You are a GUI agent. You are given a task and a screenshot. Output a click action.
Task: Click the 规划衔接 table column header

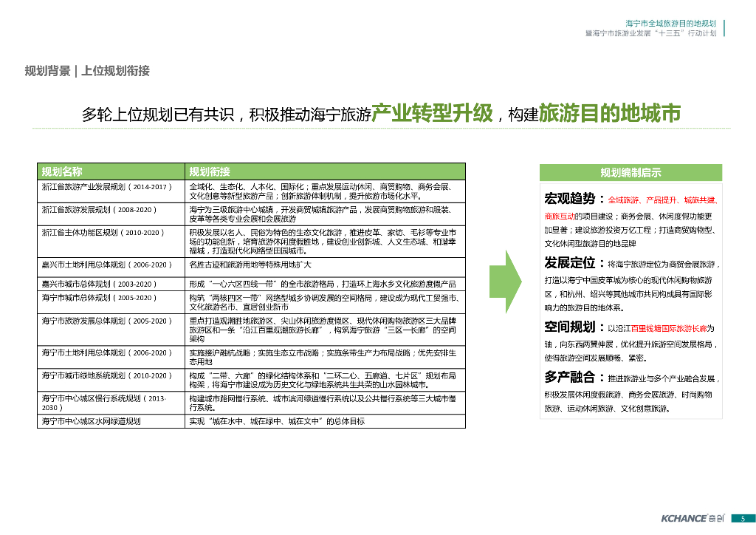pos(325,171)
